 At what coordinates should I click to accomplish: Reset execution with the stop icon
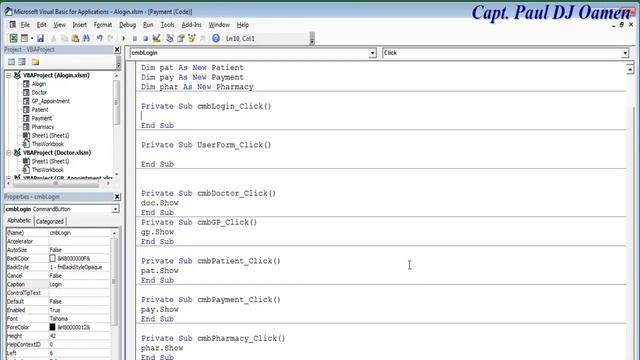point(145,38)
